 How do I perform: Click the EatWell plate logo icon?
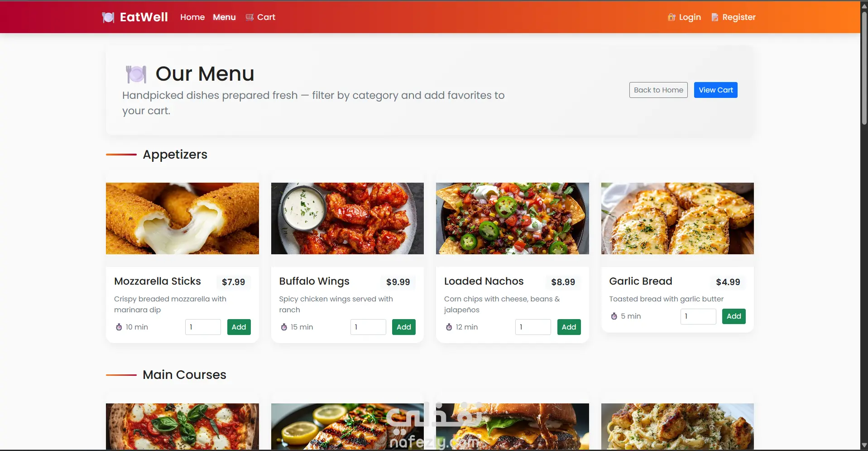pos(108,17)
